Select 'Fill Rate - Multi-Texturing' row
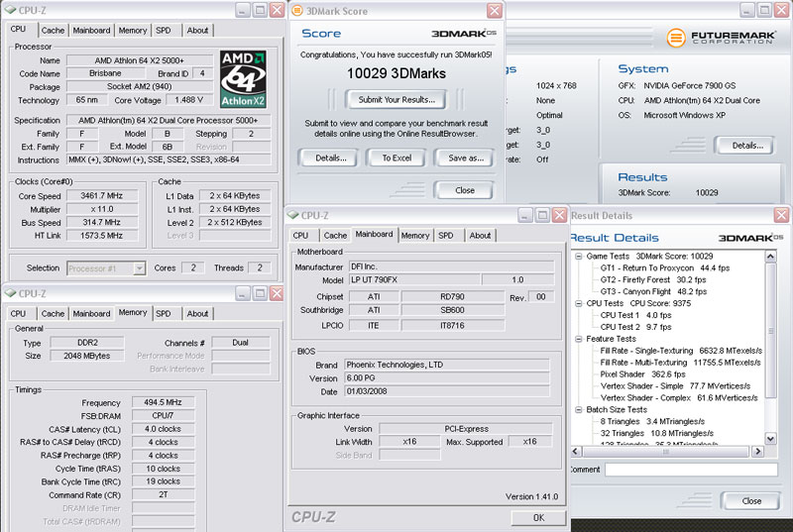Screen dimensions: 793x532 click(680, 363)
